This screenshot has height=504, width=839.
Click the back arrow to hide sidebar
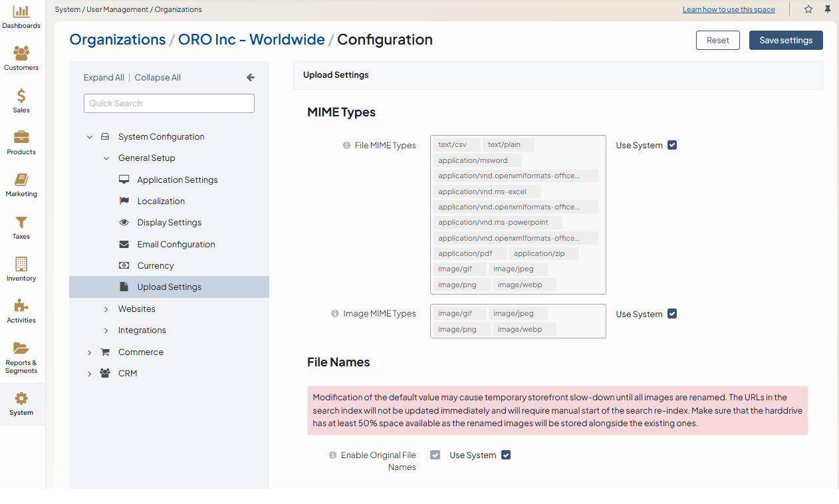tap(251, 78)
